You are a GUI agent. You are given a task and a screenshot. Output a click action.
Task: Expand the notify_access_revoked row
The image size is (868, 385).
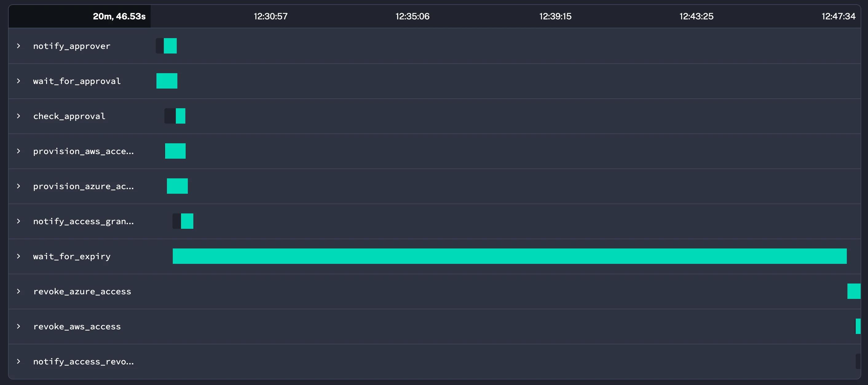[18, 361]
